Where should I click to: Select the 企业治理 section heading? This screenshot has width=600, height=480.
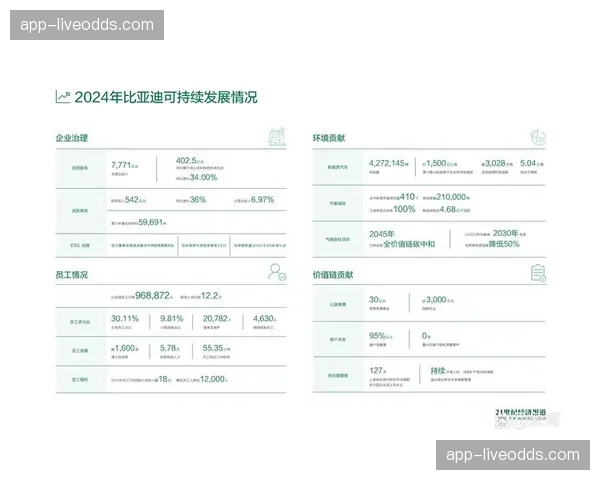click(72, 138)
